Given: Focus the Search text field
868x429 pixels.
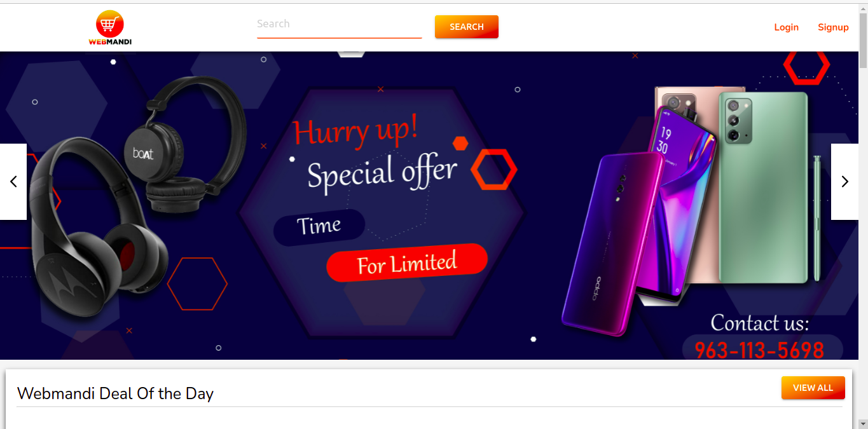Looking at the screenshot, I should click(x=339, y=26).
